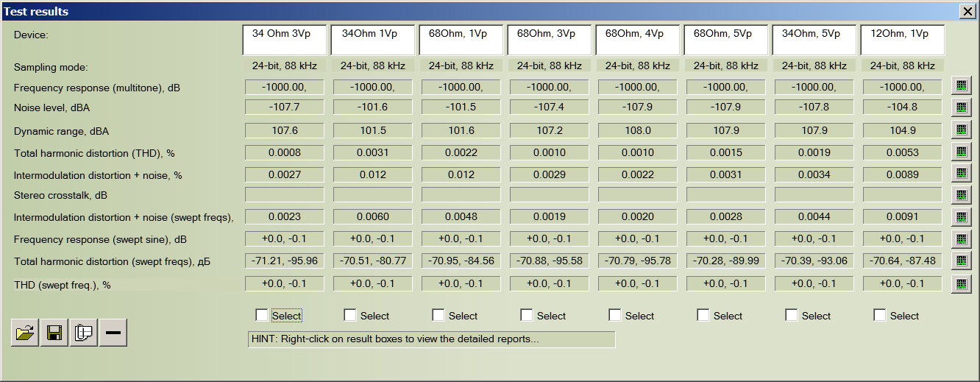Open graph for Intermodulation distortion + noise, % row
The image size is (980, 382).
point(961,174)
